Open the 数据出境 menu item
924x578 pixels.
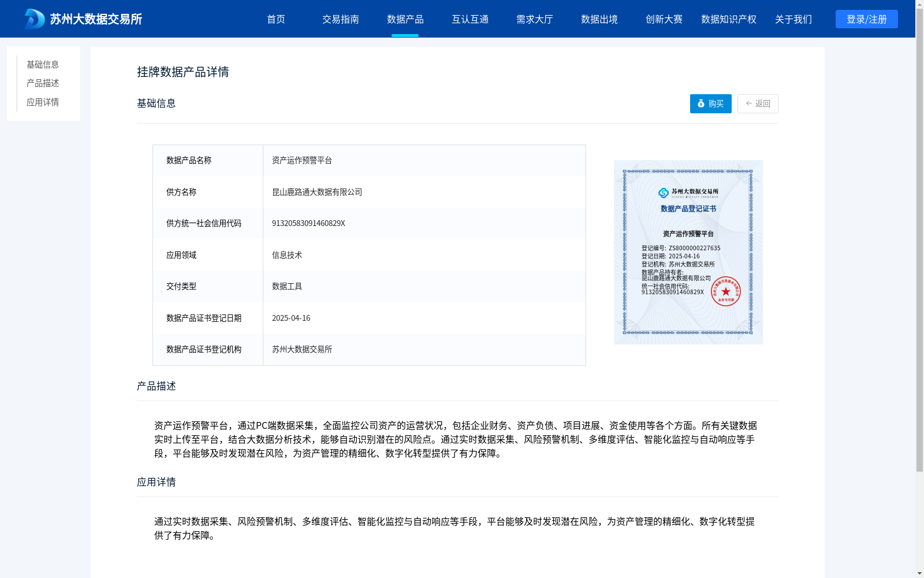[x=599, y=19]
